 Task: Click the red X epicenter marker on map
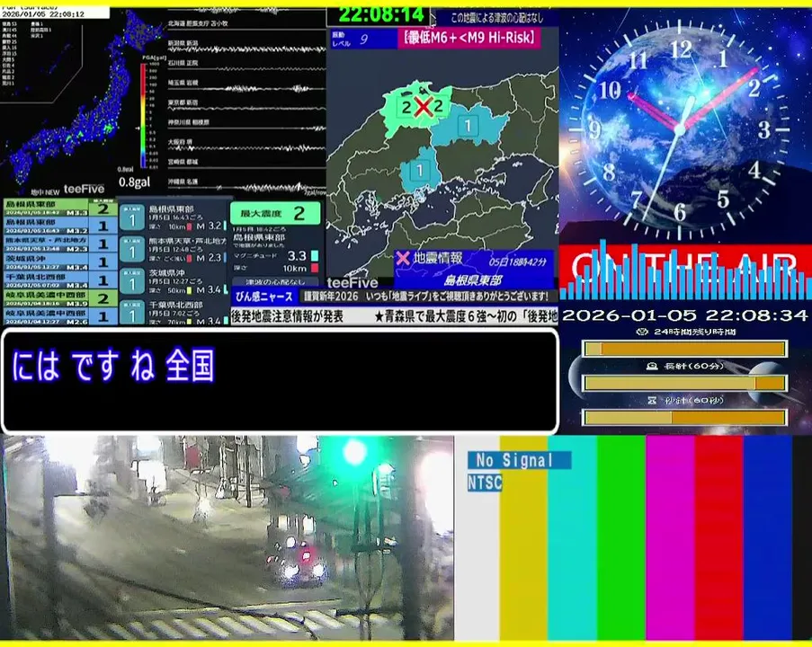coord(424,107)
